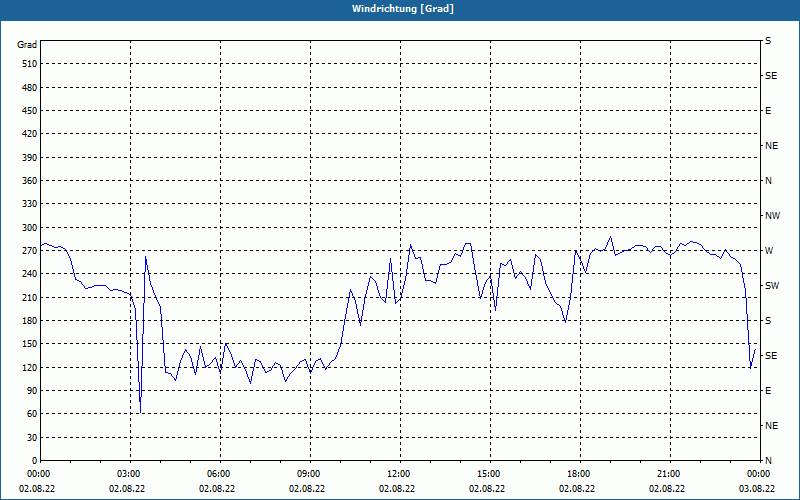The width and height of the screenshot is (800, 500).
Task: Select the 120 degree axis label
Action: coord(30,368)
